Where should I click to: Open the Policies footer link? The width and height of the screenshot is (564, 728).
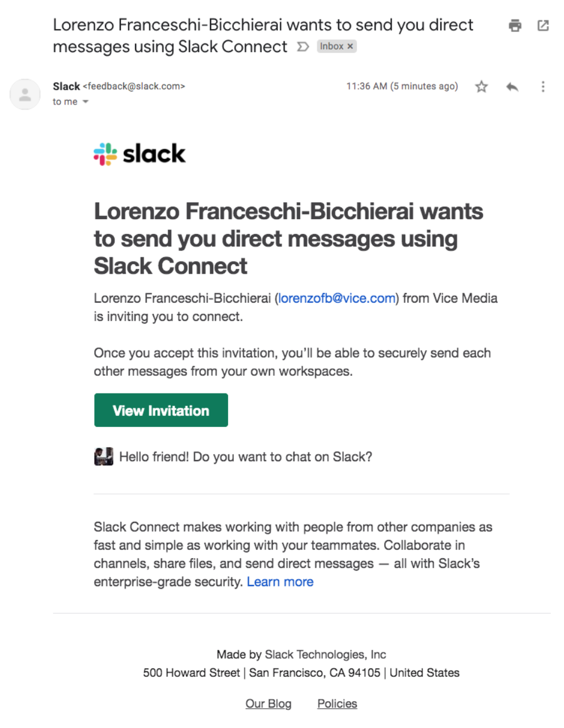click(x=337, y=704)
